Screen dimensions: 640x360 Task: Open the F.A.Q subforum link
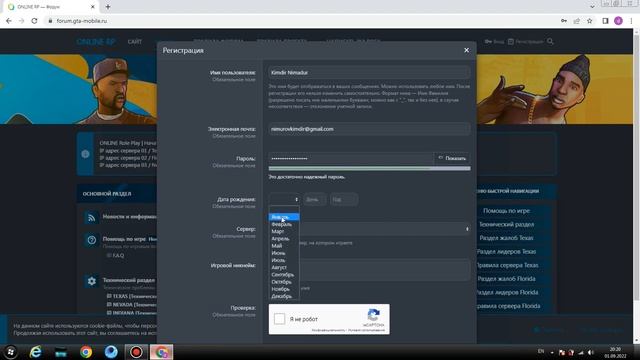118,256
